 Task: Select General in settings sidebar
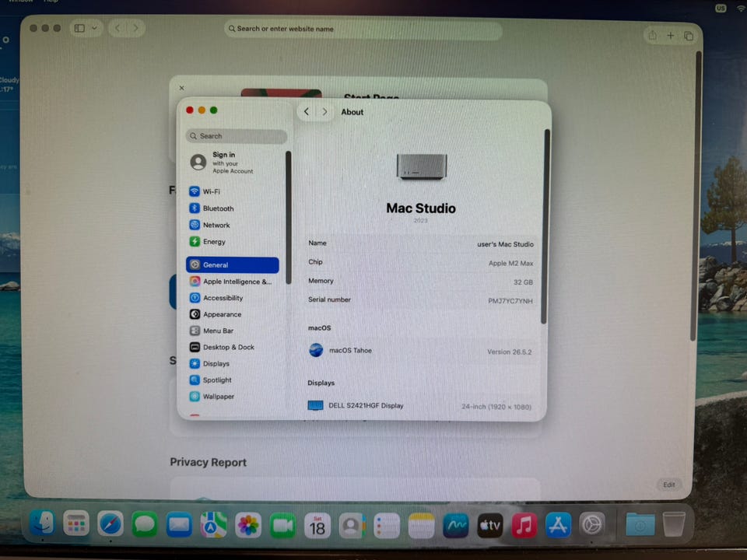click(x=233, y=264)
